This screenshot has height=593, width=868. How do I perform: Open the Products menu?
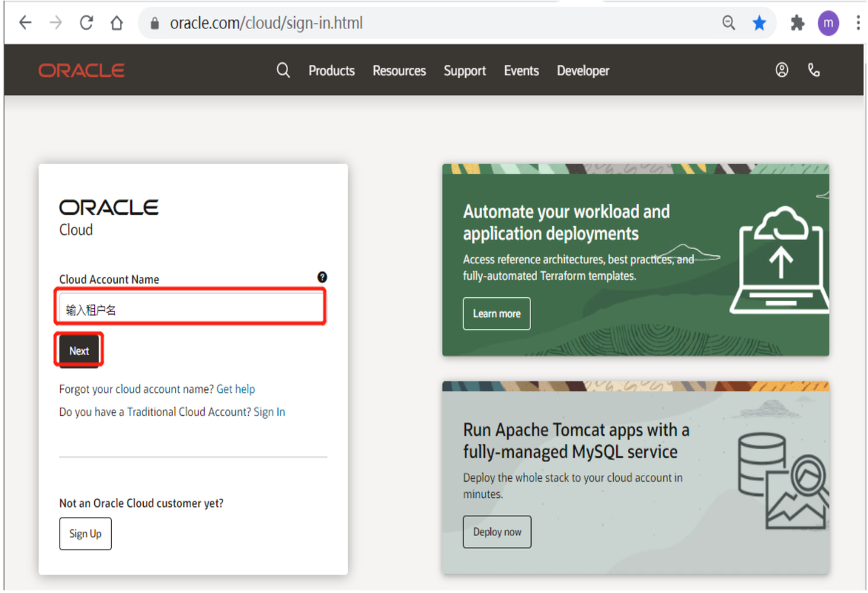(x=332, y=71)
